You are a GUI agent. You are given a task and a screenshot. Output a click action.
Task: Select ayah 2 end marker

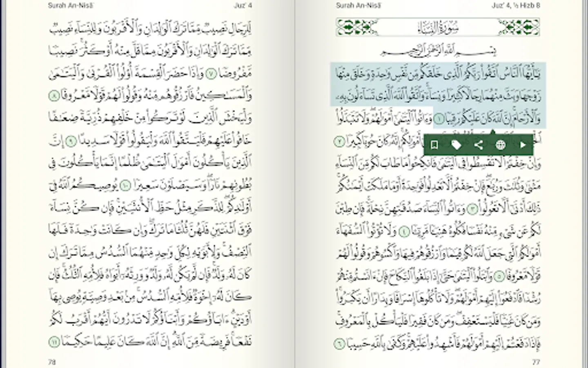(340, 141)
